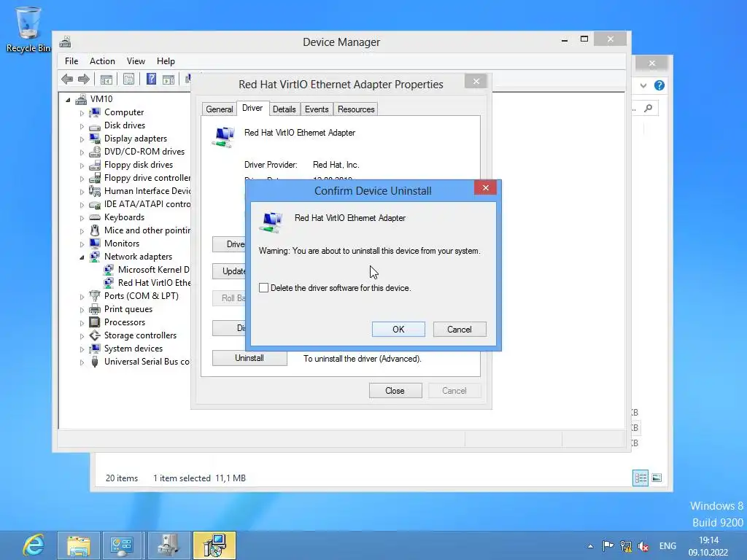Click the Keyboards device icon
Viewport: 747px width, 560px height.
pyautogui.click(x=95, y=217)
